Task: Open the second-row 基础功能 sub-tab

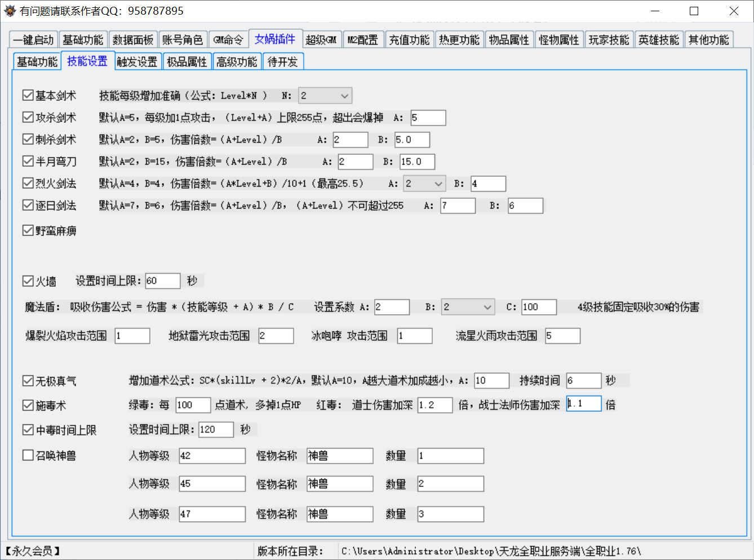Action: click(37, 61)
